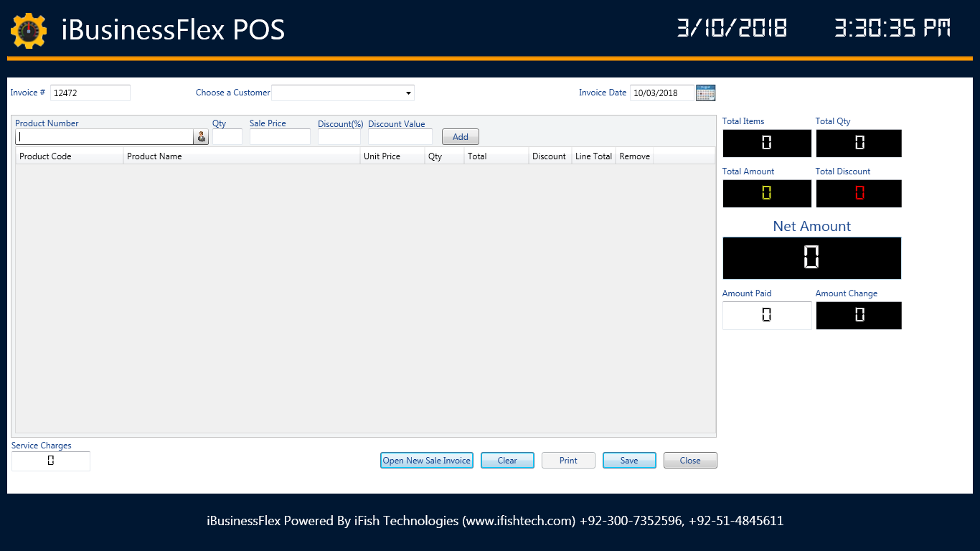Click the Product Number input field
The height and width of the screenshot is (551, 980).
coord(105,137)
